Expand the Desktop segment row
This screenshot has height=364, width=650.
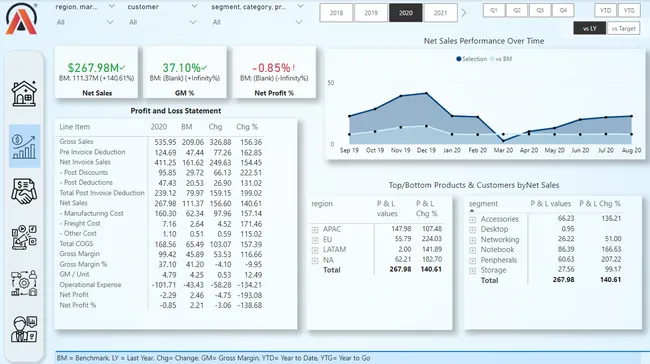[472, 230]
